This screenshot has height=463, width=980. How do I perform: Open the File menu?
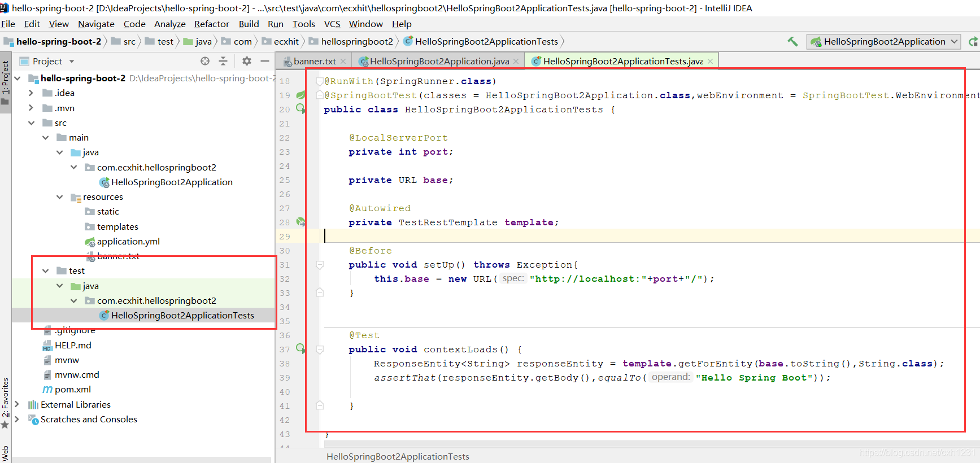(8, 24)
